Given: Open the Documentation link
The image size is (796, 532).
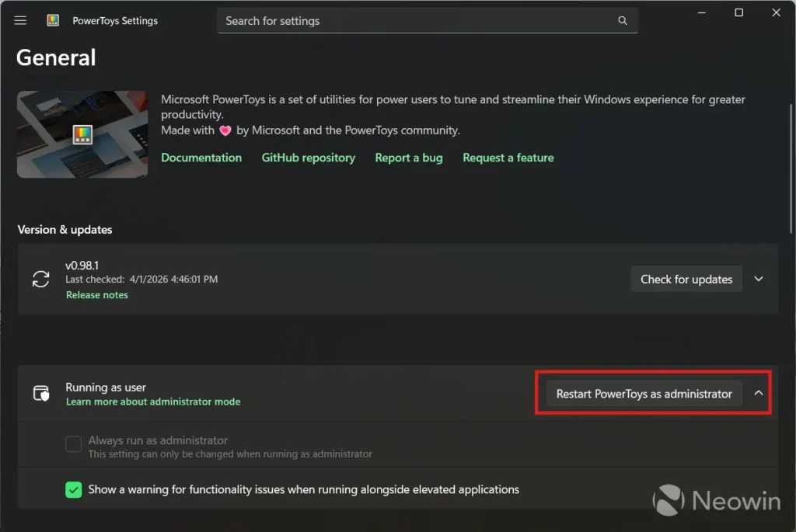Looking at the screenshot, I should (x=201, y=158).
